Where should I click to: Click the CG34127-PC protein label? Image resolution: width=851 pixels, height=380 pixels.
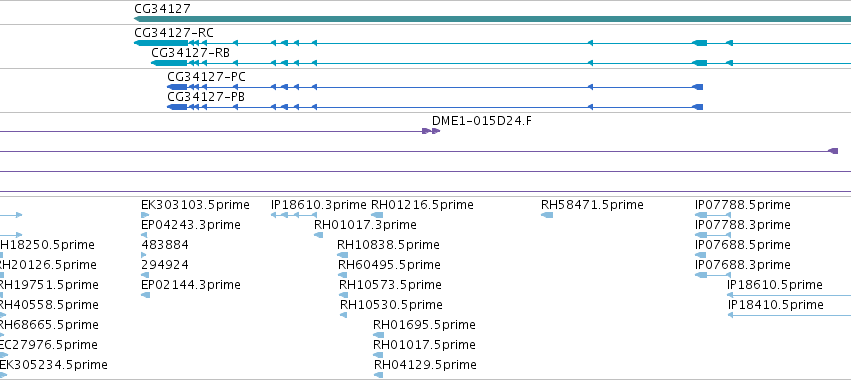[x=206, y=77]
